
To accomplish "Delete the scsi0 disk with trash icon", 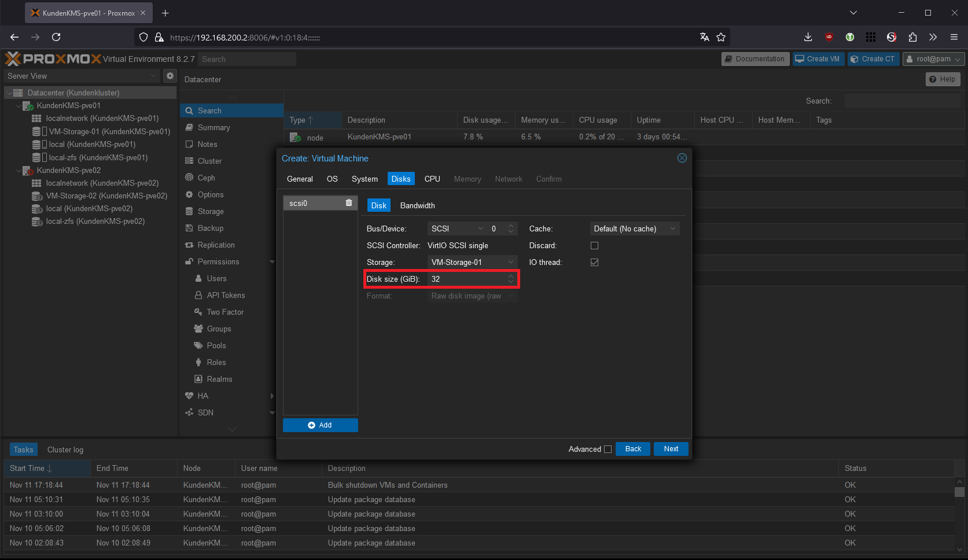I will [x=348, y=203].
